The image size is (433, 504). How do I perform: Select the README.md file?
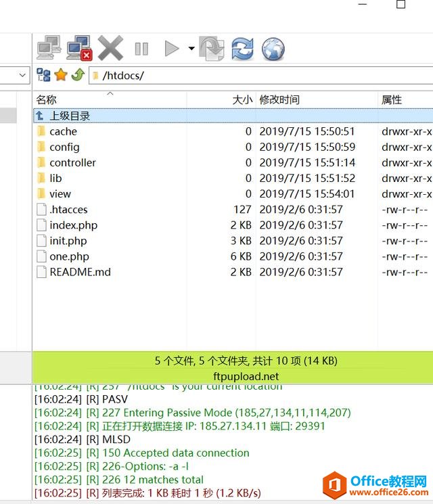[80, 272]
